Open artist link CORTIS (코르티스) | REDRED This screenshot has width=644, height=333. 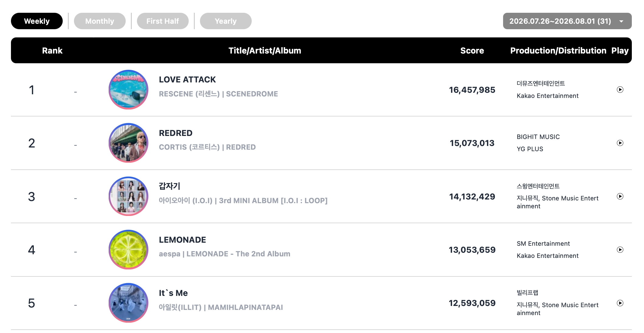click(x=207, y=147)
